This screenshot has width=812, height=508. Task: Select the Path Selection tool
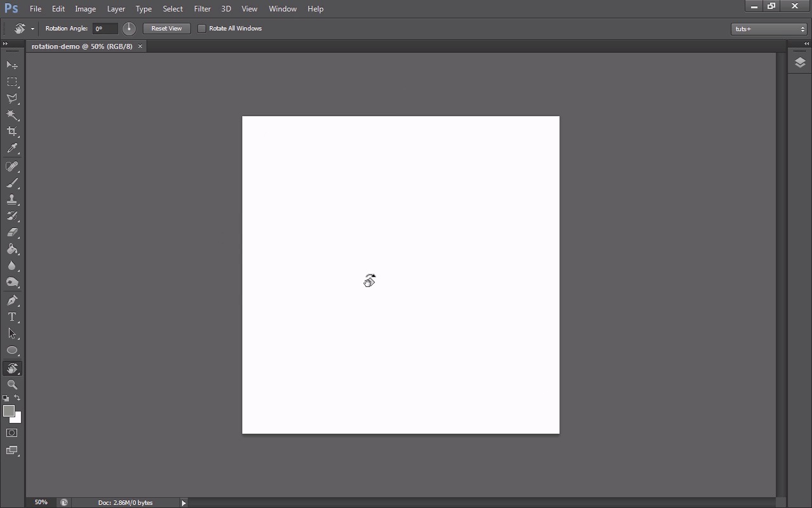(12, 333)
